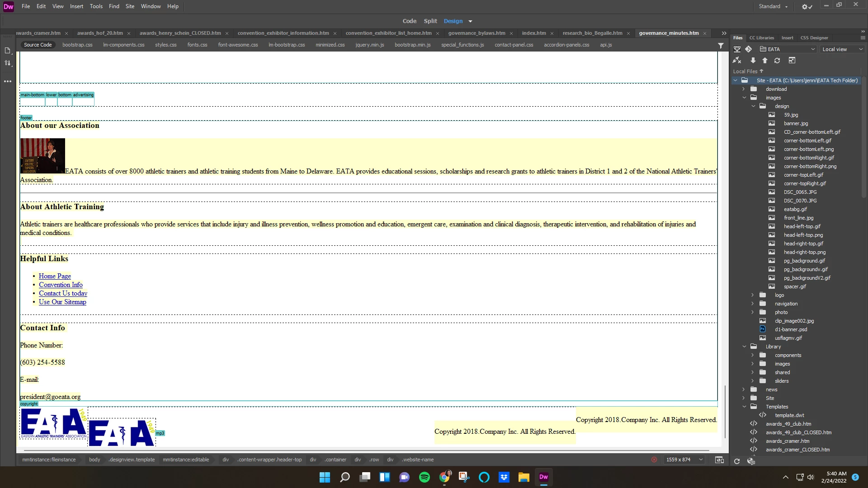The image size is (868, 488).
Task: Toggle to Code view
Action: 409,21
